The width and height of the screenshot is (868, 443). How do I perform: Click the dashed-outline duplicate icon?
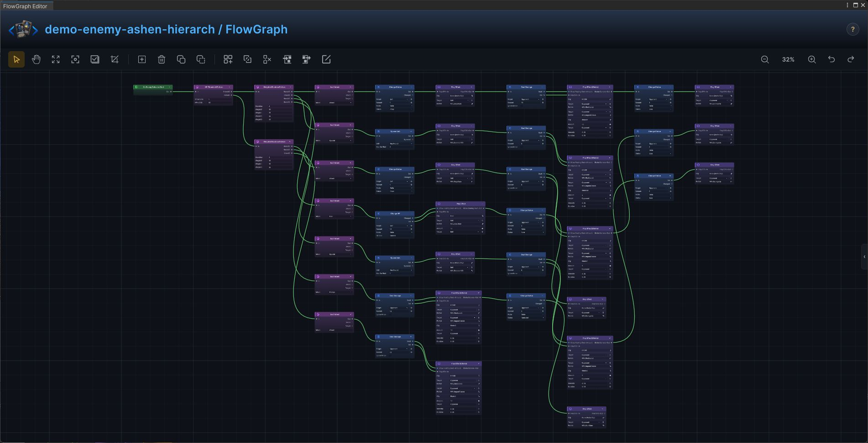(x=201, y=59)
